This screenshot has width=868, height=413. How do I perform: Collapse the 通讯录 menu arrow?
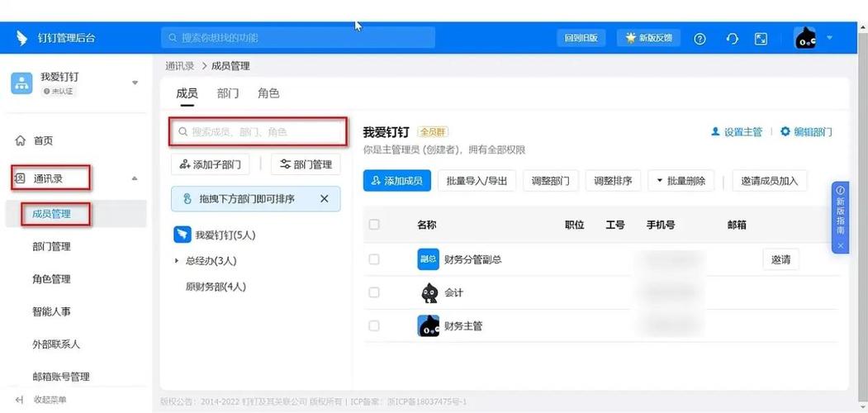[x=134, y=178]
